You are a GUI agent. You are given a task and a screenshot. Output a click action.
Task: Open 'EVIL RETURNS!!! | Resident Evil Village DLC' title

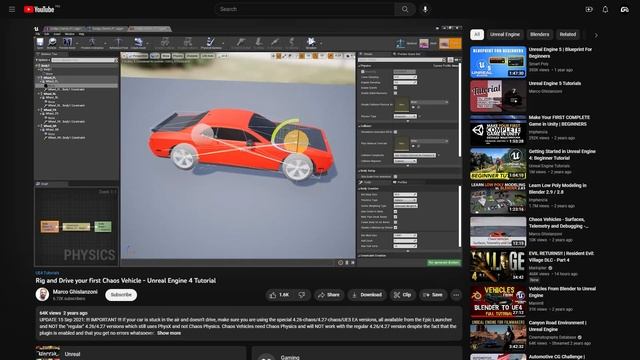click(x=562, y=256)
